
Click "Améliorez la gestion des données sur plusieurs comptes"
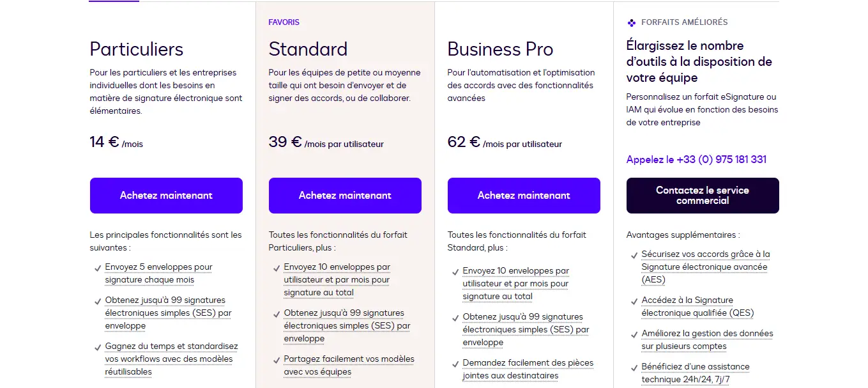click(706, 339)
